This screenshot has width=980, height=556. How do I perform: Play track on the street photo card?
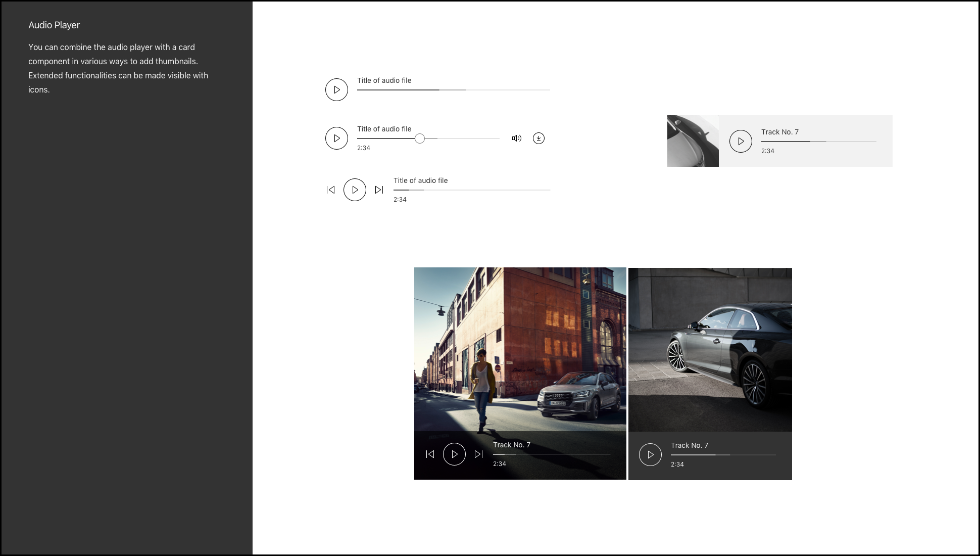454,454
